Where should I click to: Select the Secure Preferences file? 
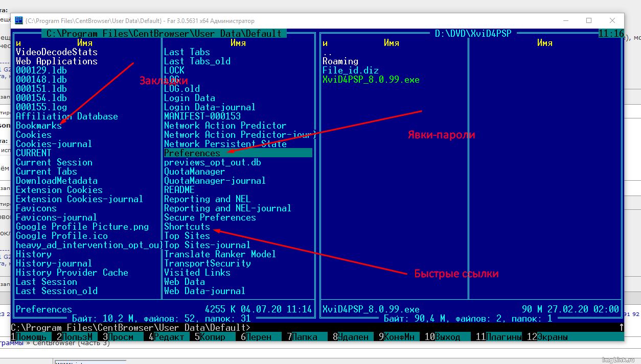tap(210, 217)
